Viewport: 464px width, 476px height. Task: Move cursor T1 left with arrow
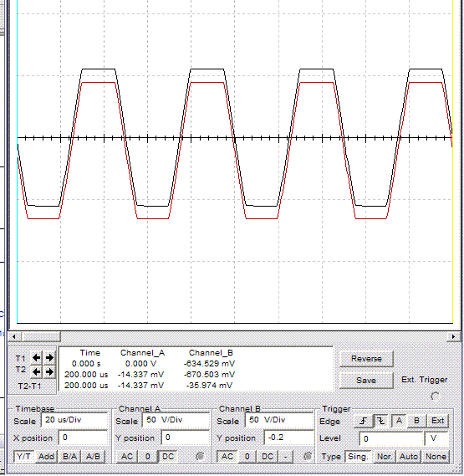37,358
